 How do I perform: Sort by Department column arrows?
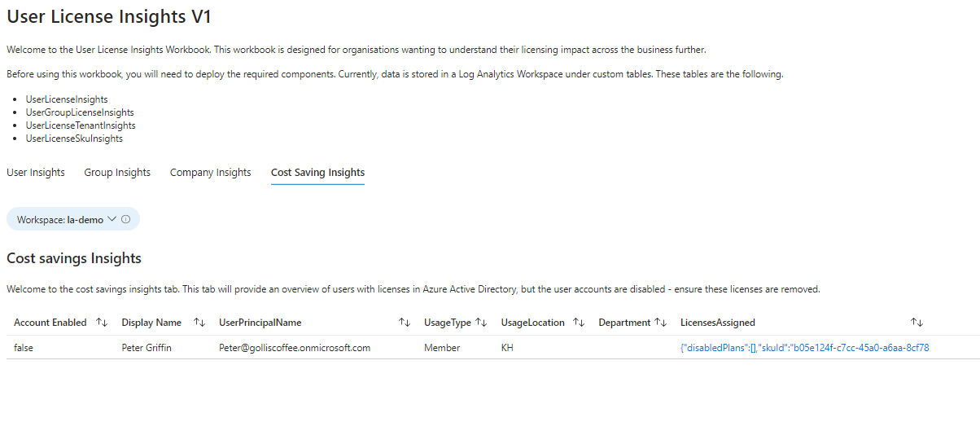click(x=661, y=323)
